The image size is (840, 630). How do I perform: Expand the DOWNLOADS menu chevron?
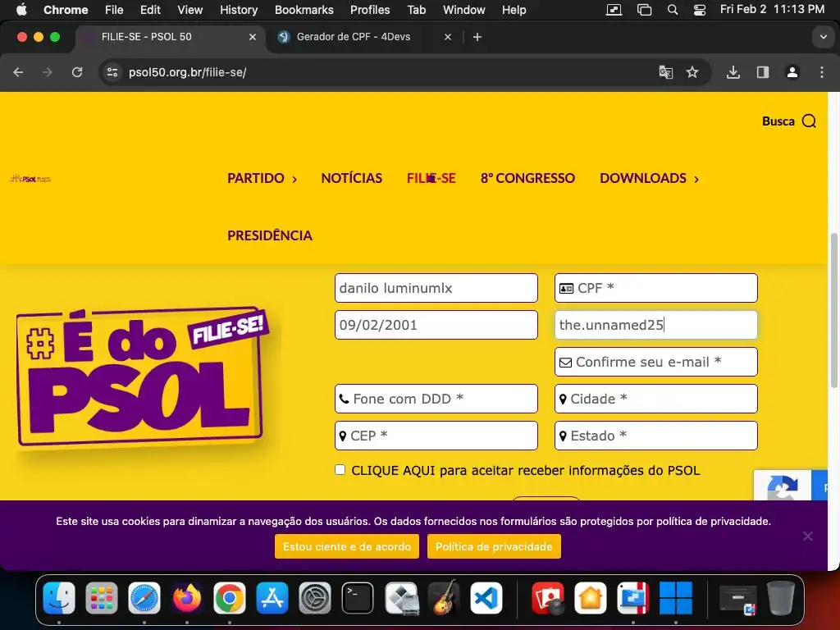(x=696, y=179)
